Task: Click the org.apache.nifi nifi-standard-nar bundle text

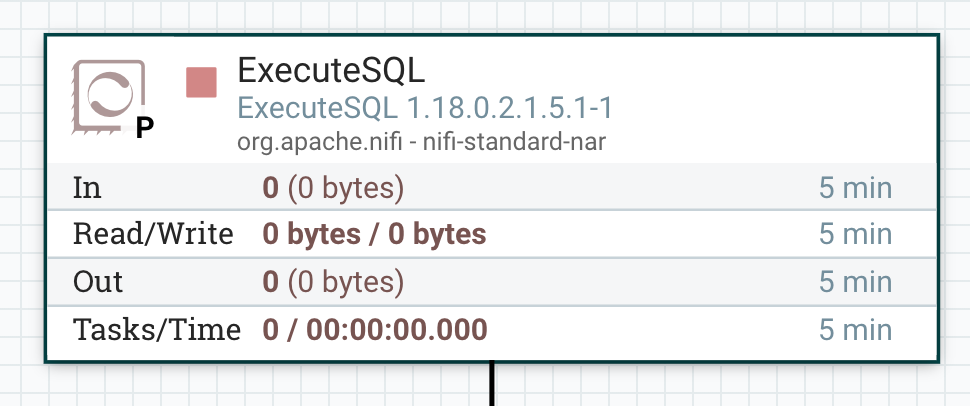Action: (x=421, y=141)
